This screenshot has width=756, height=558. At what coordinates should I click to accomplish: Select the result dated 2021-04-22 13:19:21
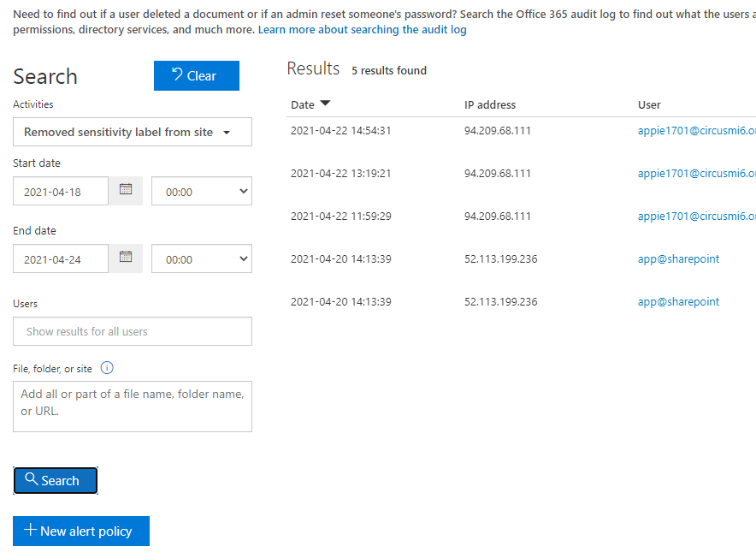[340, 174]
